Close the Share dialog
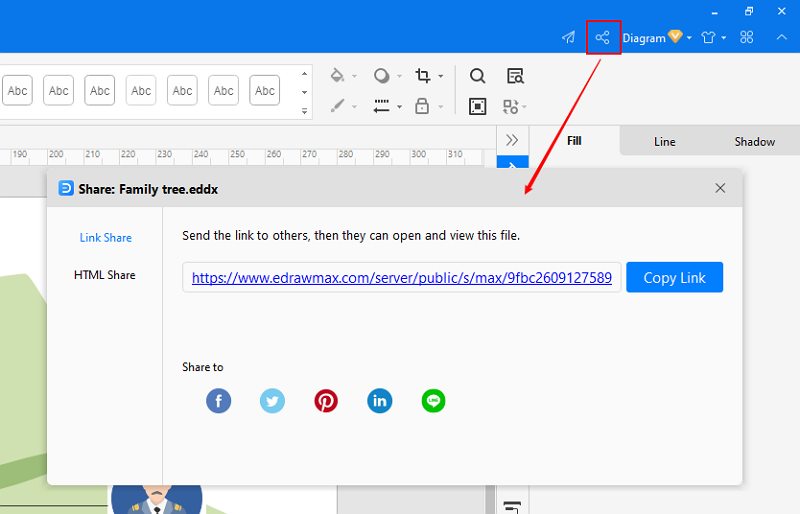The width and height of the screenshot is (800, 514). click(x=720, y=188)
